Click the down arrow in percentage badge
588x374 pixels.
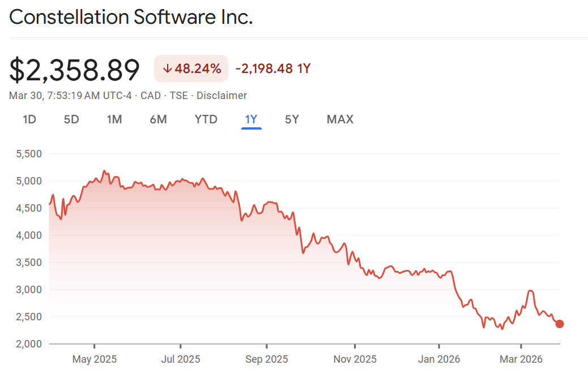click(167, 69)
